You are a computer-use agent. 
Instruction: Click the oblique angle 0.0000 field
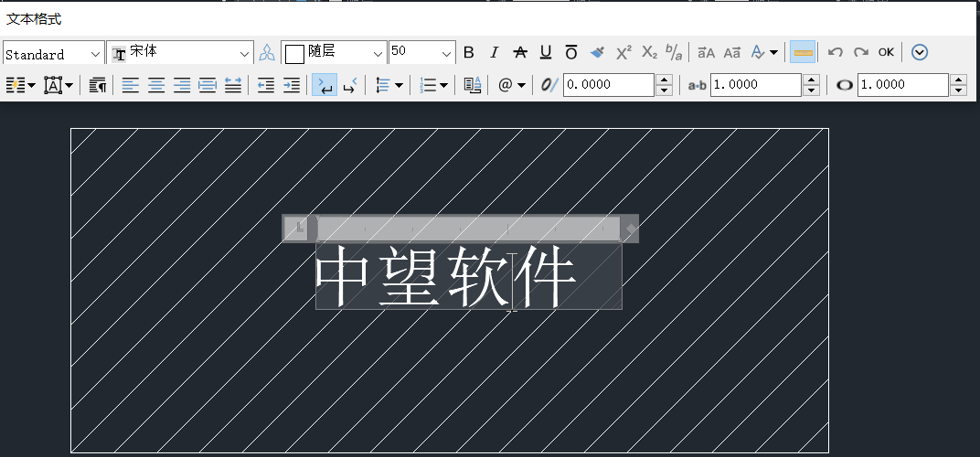click(x=609, y=85)
